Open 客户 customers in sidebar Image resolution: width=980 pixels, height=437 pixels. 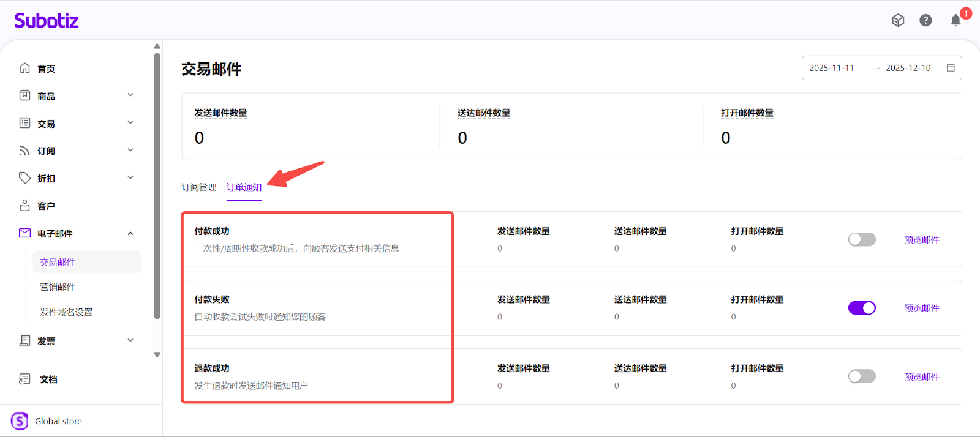pos(46,206)
